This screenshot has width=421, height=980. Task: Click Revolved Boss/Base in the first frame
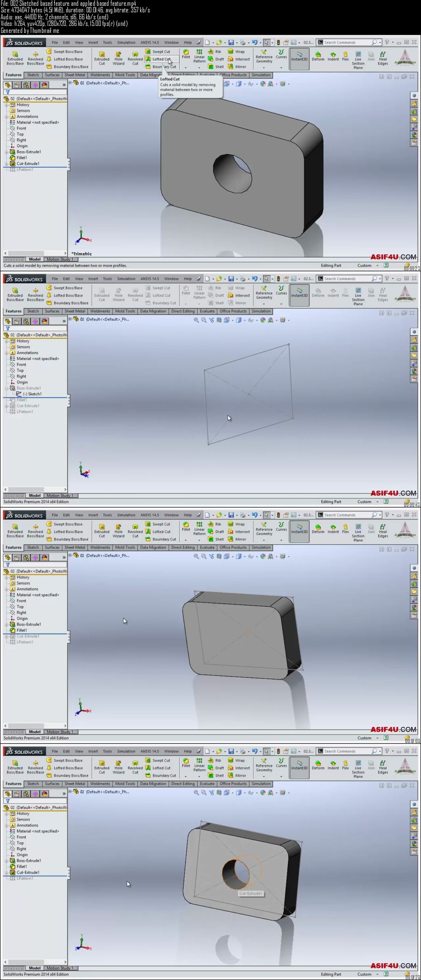pyautogui.click(x=35, y=58)
